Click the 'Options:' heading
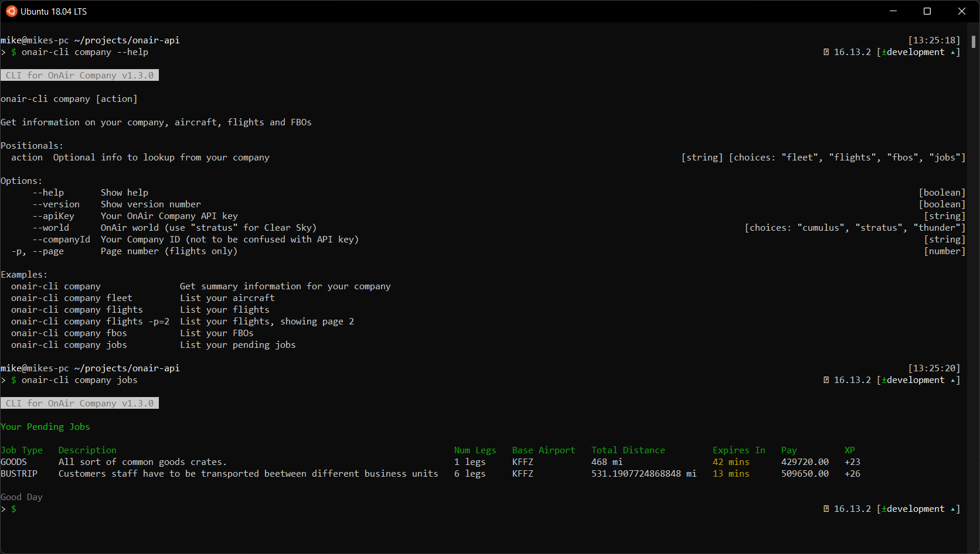980x554 pixels. click(22, 181)
